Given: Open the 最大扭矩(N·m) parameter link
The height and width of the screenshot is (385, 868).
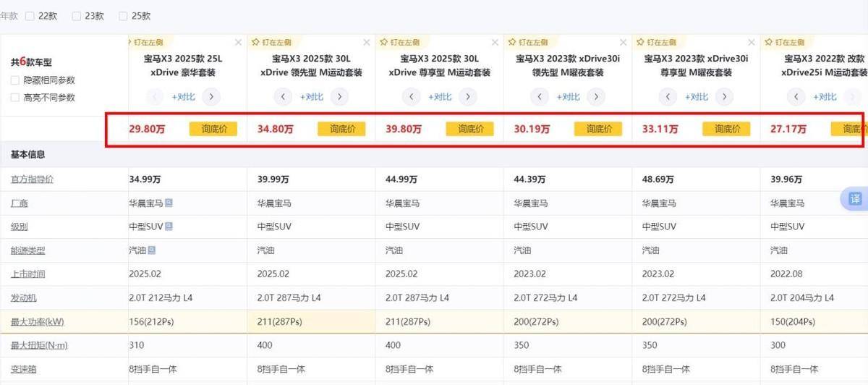Looking at the screenshot, I should click(x=39, y=345).
